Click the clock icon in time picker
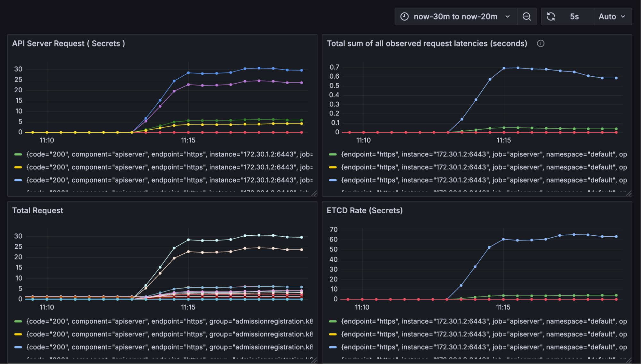 click(x=405, y=17)
